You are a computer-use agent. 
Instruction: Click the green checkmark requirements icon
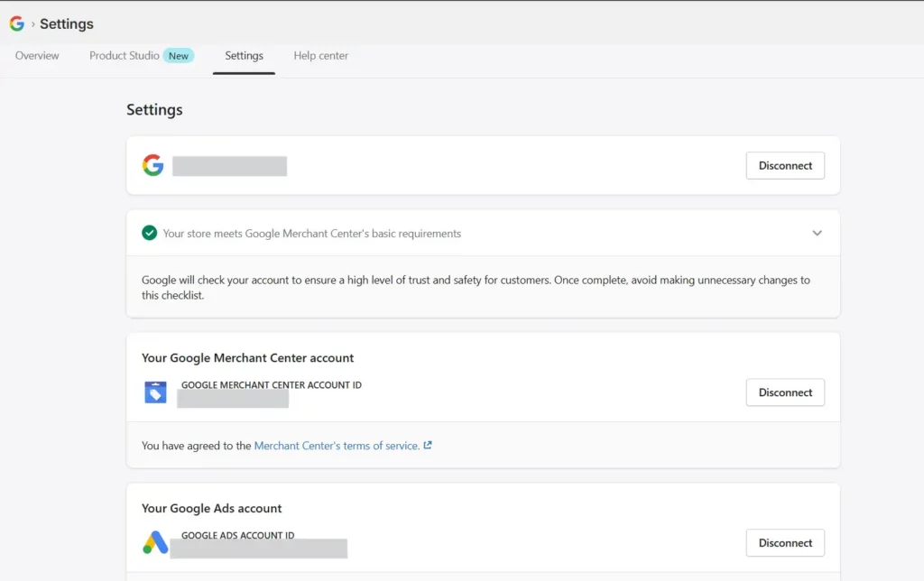[149, 233]
